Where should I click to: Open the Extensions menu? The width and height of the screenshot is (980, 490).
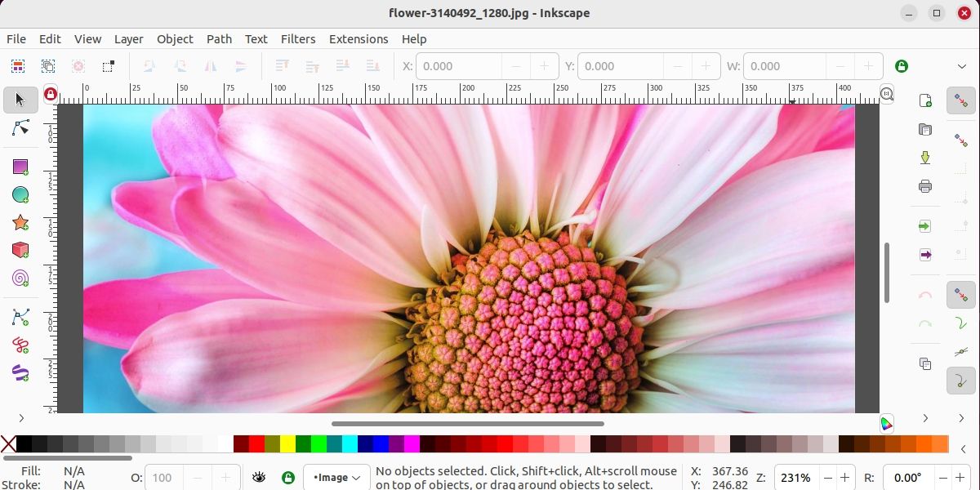pyautogui.click(x=359, y=38)
